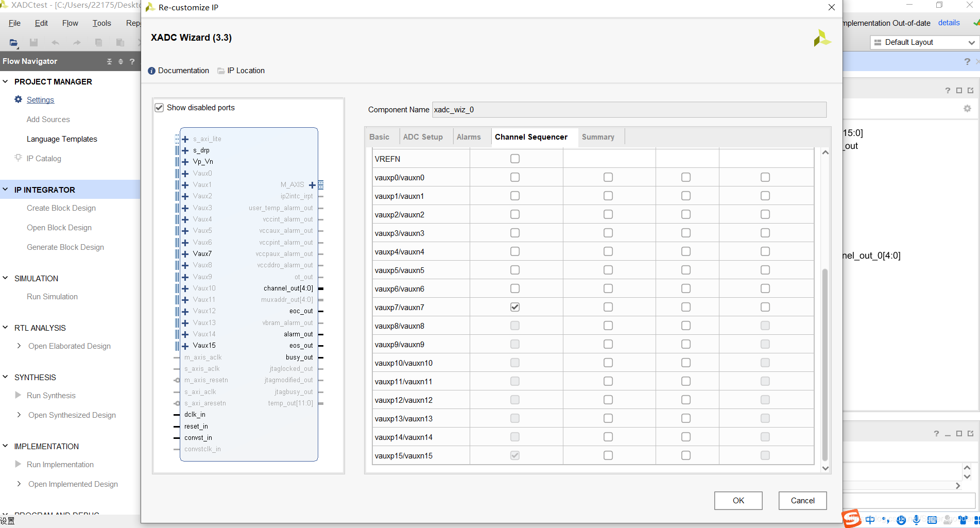The height and width of the screenshot is (528, 980).
Task: Click the Sogou input method S icon
Action: (x=852, y=518)
